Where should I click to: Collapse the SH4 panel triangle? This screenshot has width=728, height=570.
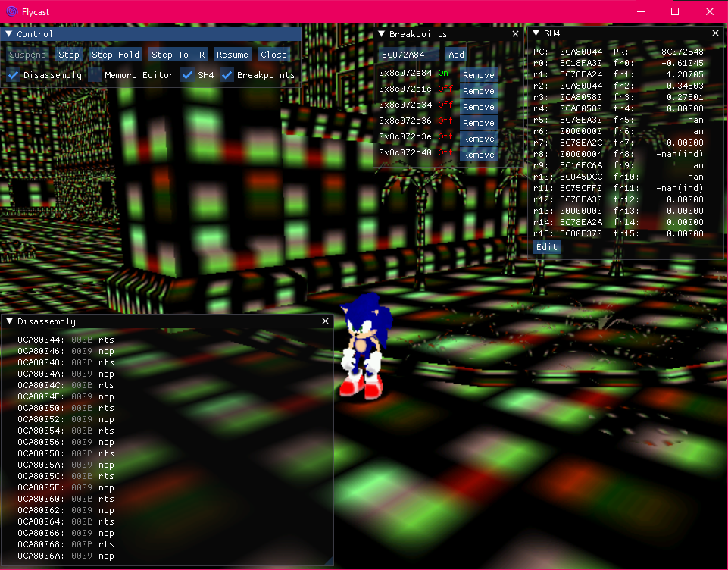point(536,34)
